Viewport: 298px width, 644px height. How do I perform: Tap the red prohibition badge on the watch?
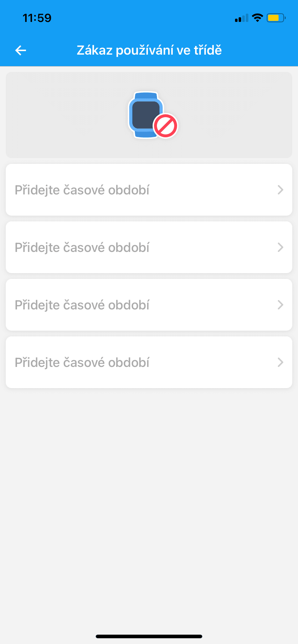pyautogui.click(x=166, y=126)
